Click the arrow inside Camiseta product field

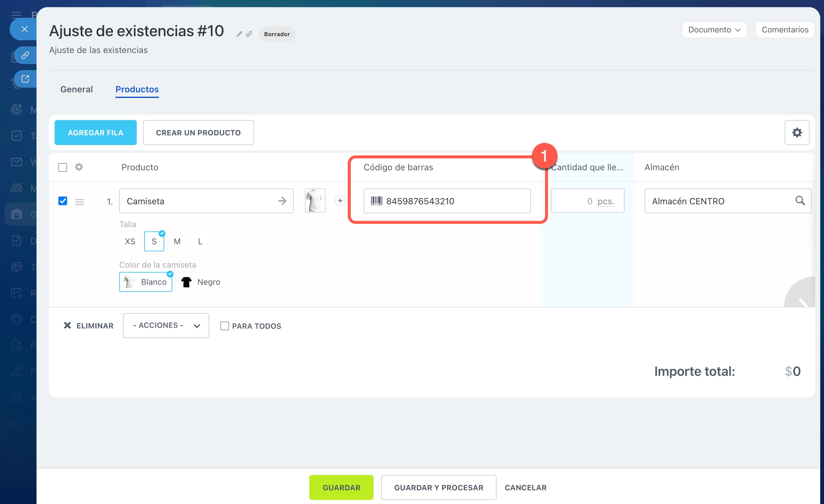coord(282,201)
